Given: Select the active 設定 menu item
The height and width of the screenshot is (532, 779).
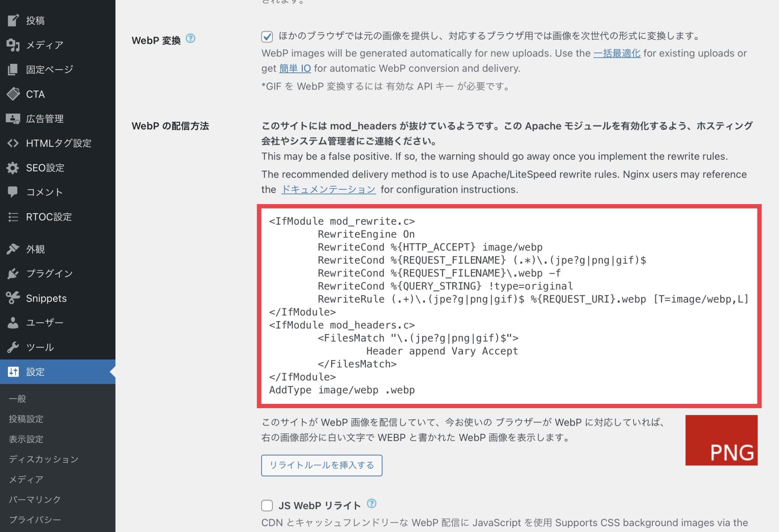Looking at the screenshot, I should point(58,372).
